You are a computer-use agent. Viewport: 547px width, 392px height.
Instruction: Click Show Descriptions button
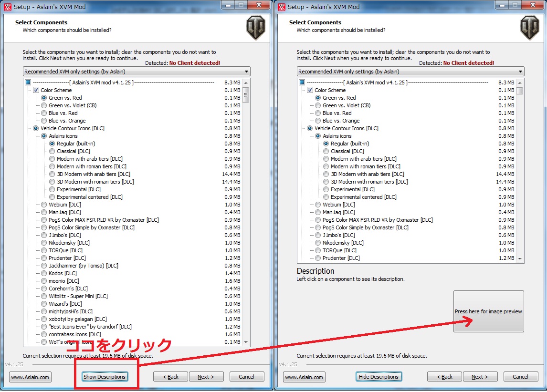(105, 377)
